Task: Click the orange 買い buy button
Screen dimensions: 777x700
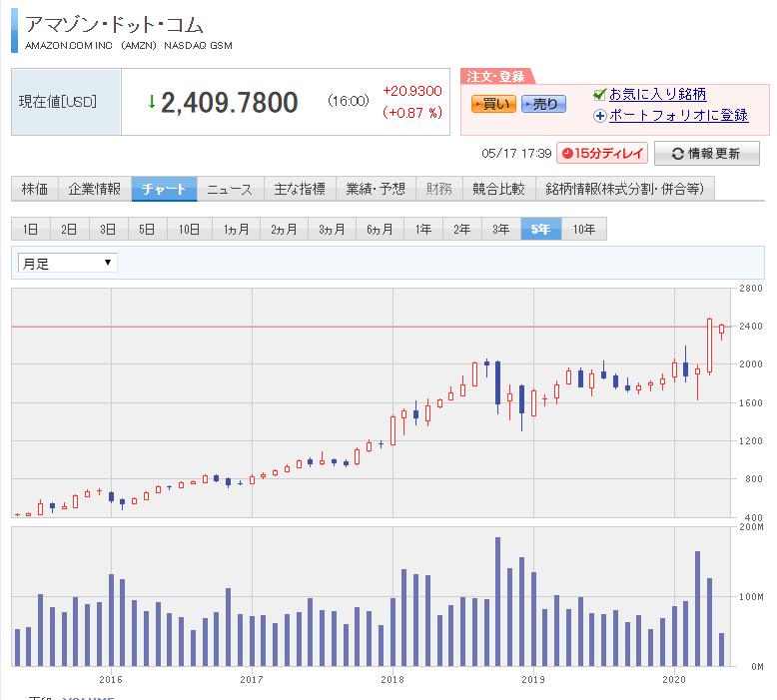Action: point(493,104)
